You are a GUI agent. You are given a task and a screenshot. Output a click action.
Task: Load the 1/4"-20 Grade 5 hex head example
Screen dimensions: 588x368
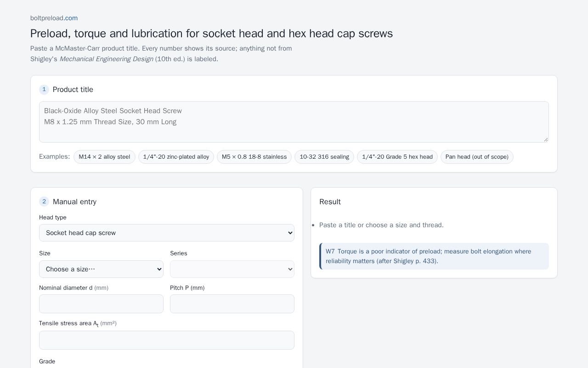tap(397, 157)
